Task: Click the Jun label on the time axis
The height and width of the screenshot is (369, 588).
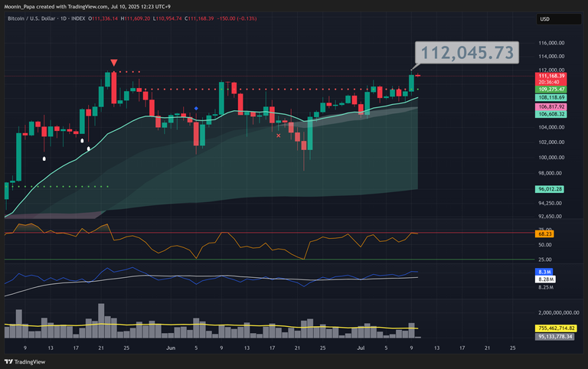Action: point(171,348)
